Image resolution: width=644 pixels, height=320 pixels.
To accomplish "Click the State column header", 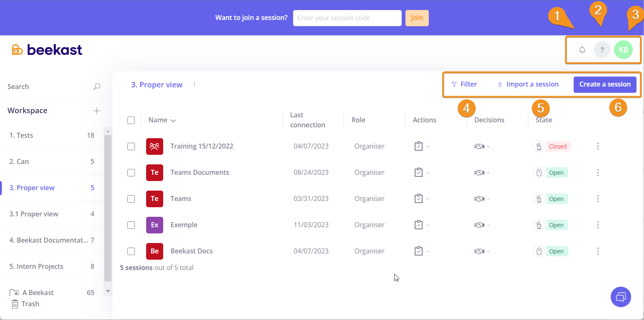I will [x=544, y=120].
